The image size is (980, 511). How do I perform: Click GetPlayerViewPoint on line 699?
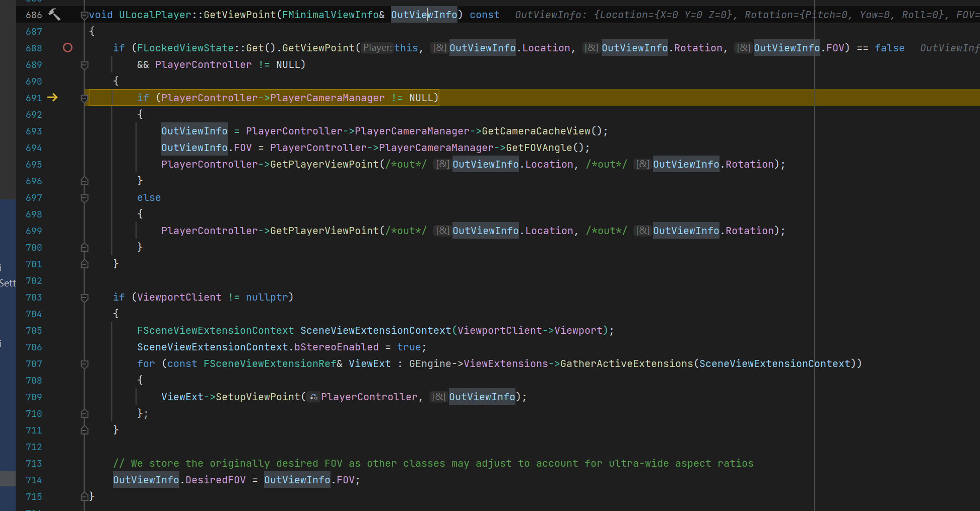[x=324, y=231]
